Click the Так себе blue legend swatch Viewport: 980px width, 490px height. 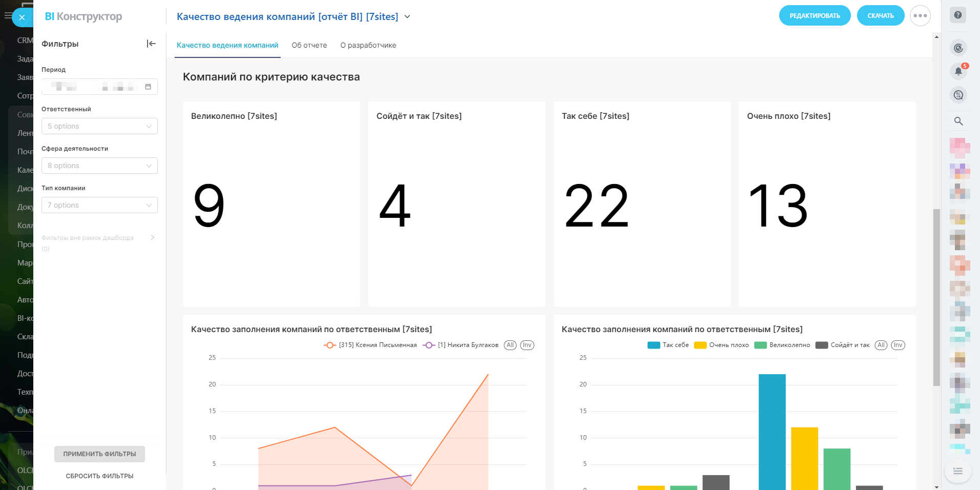pyautogui.click(x=654, y=345)
